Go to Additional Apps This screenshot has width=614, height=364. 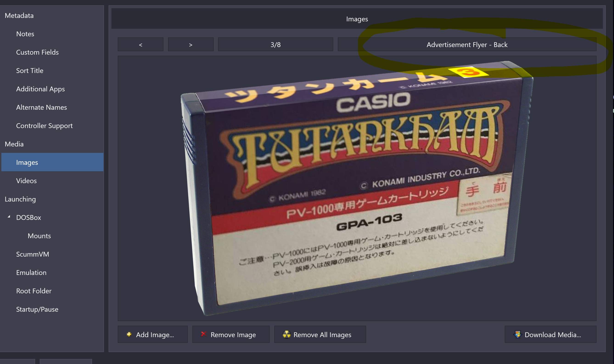[x=40, y=89]
